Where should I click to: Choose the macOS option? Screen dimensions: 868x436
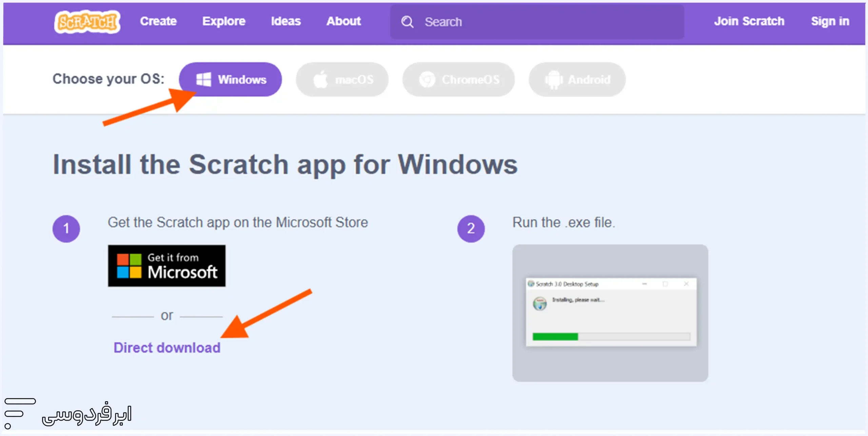click(x=342, y=79)
